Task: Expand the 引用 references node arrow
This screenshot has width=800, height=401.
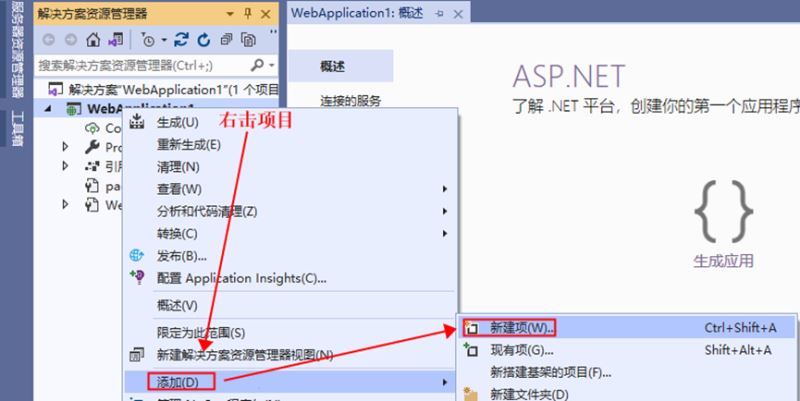Action: (x=65, y=166)
